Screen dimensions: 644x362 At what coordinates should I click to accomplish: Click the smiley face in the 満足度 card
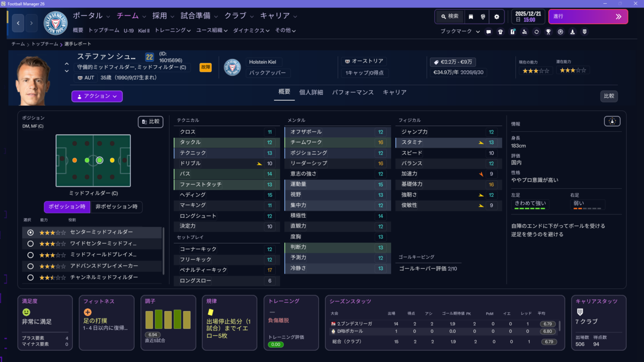click(x=26, y=312)
